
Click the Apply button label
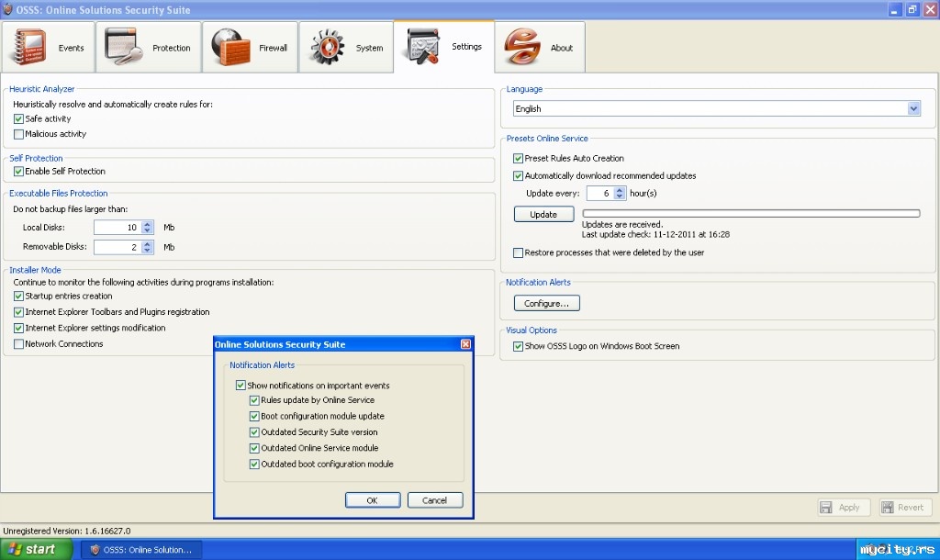849,508
